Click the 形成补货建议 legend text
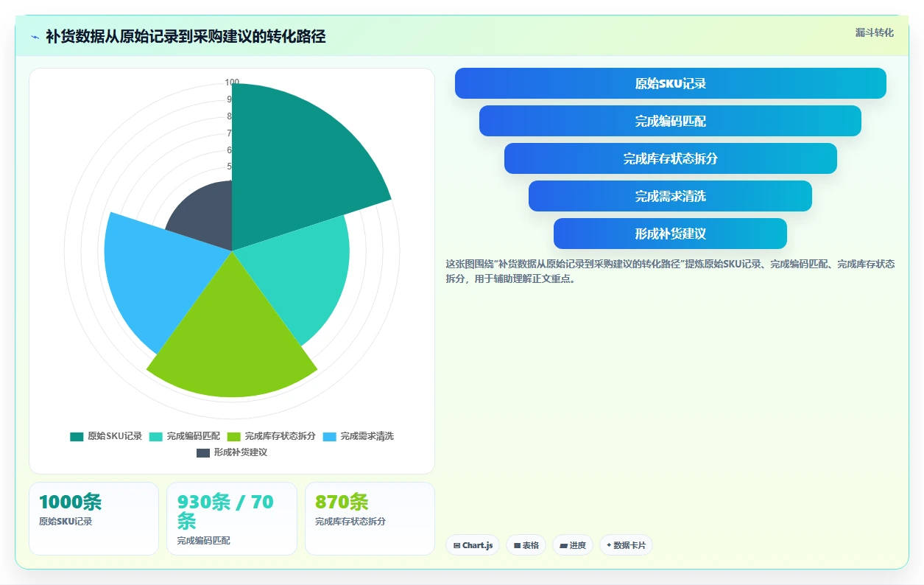The width and height of the screenshot is (924, 585). pos(241,452)
